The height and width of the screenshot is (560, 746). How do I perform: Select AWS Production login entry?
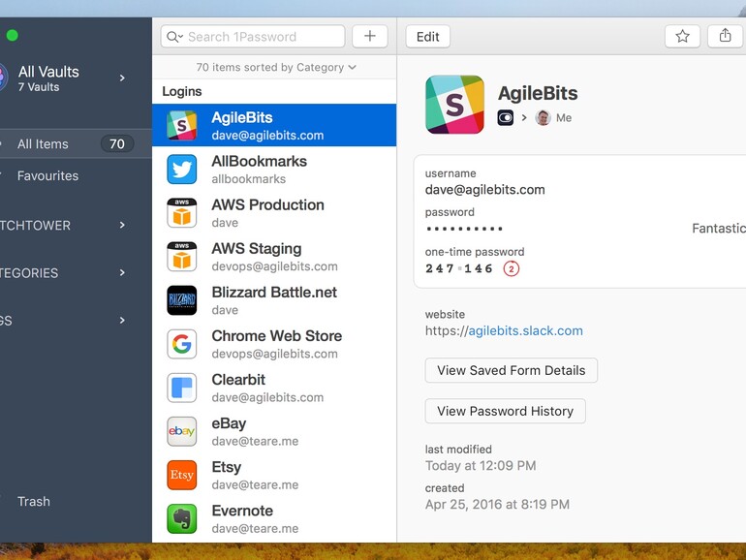274,213
